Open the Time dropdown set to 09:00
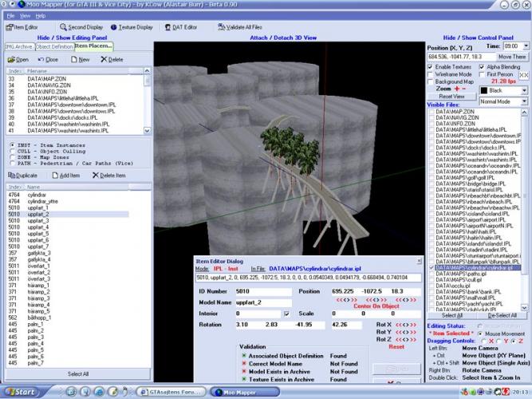 point(515,48)
